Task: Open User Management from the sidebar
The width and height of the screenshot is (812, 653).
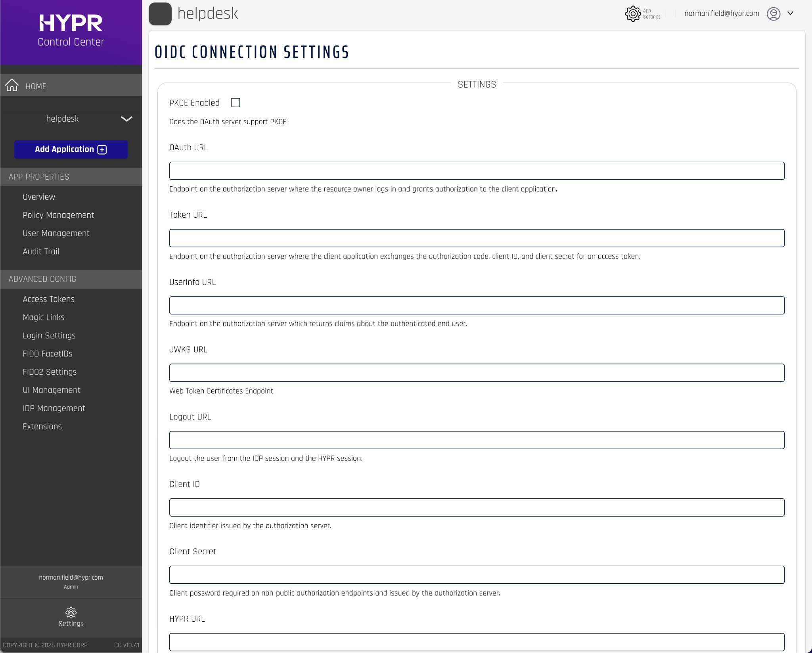Action: tap(56, 233)
